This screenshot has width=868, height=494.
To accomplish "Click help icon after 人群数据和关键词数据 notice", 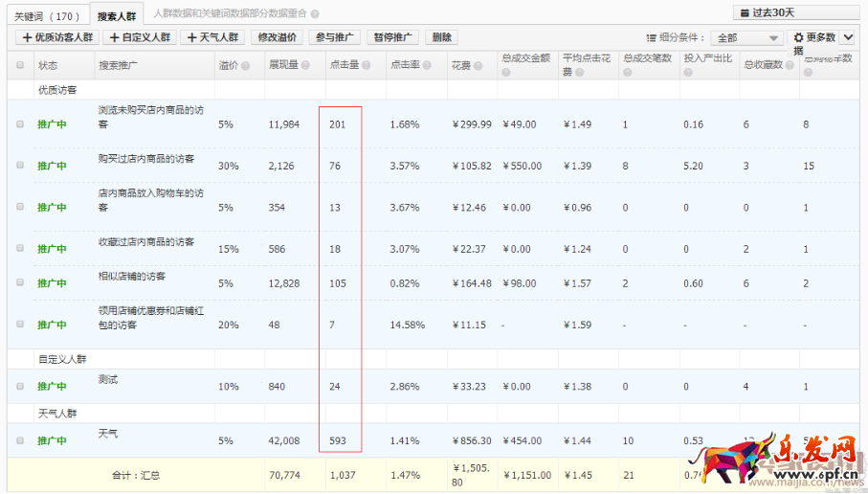I will tap(315, 13).
